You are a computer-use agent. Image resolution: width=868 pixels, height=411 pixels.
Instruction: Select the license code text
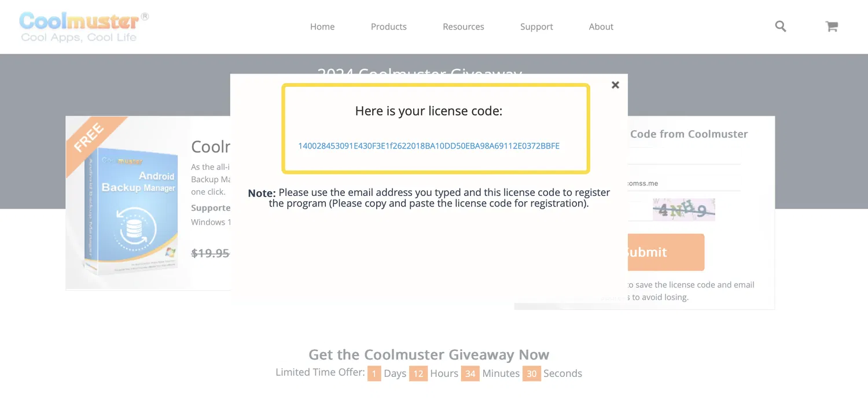click(x=429, y=146)
